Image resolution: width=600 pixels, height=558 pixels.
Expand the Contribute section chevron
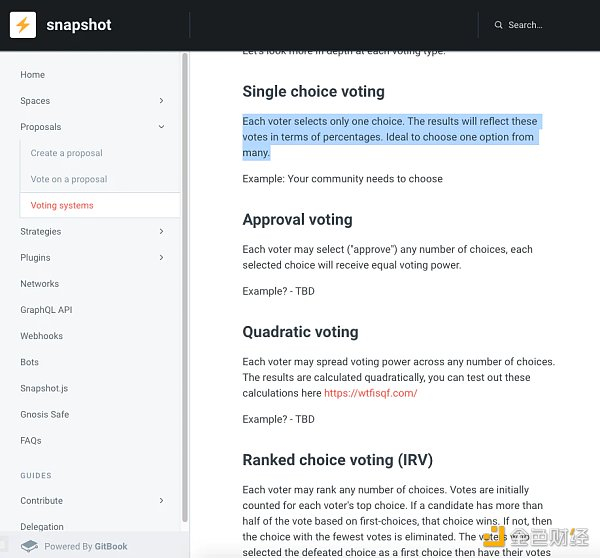(x=162, y=500)
